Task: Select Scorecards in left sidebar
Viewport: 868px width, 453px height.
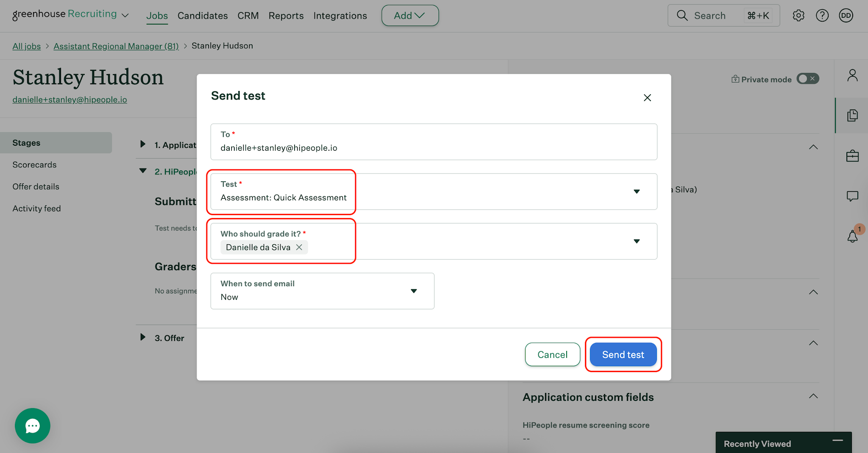Action: [34, 165]
